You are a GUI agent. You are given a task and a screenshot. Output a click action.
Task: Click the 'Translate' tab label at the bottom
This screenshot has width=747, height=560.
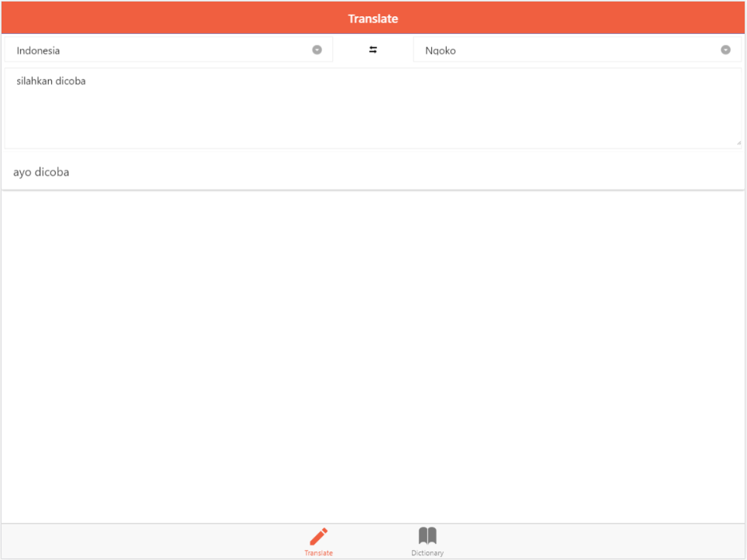coord(319,553)
